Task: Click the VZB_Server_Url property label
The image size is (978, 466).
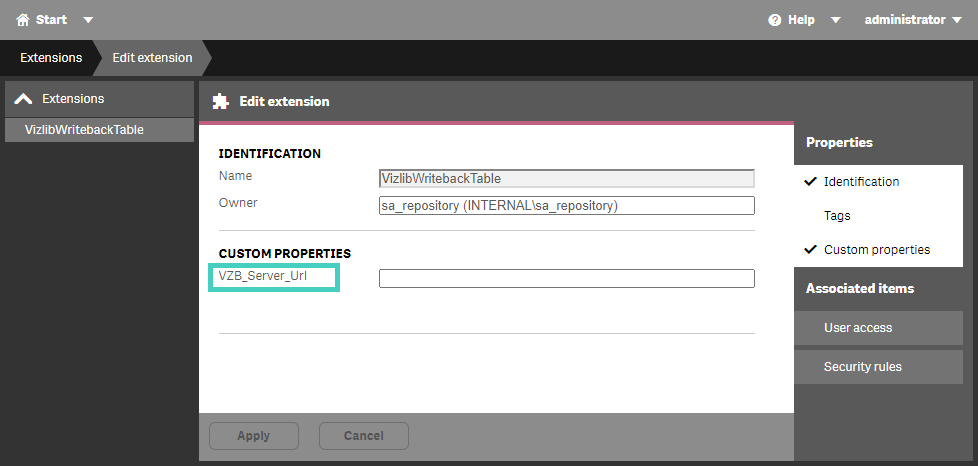Action: pos(263,275)
